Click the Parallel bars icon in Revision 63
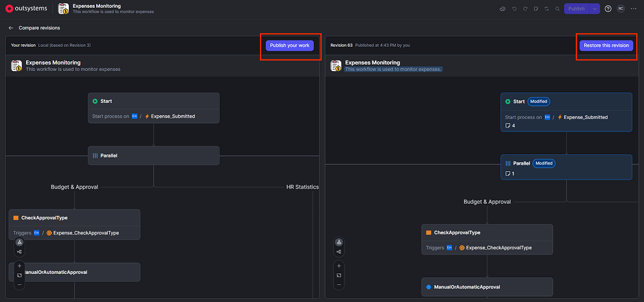 [508, 163]
